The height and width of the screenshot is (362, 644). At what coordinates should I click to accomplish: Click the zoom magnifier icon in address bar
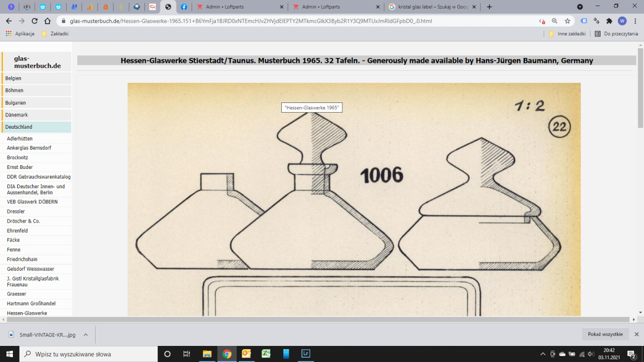[554, 21]
